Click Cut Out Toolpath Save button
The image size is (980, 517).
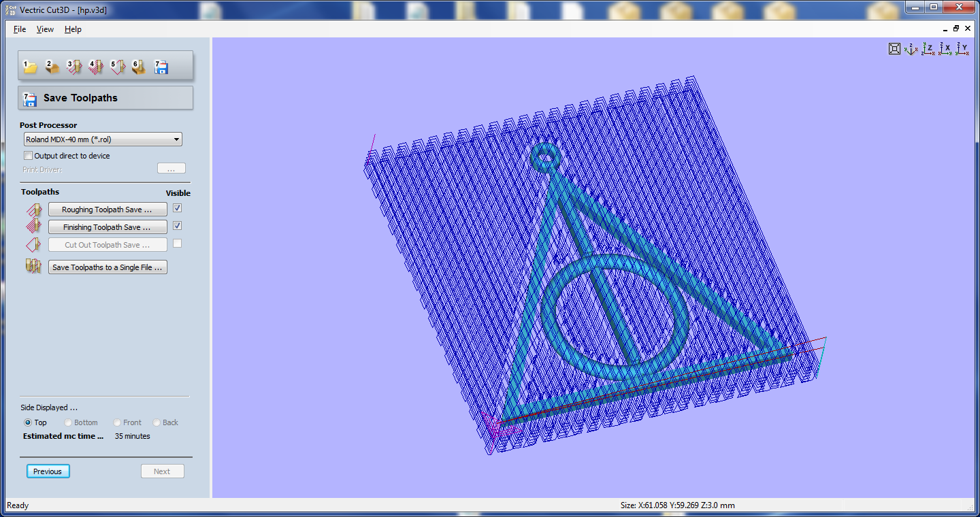pyautogui.click(x=108, y=245)
